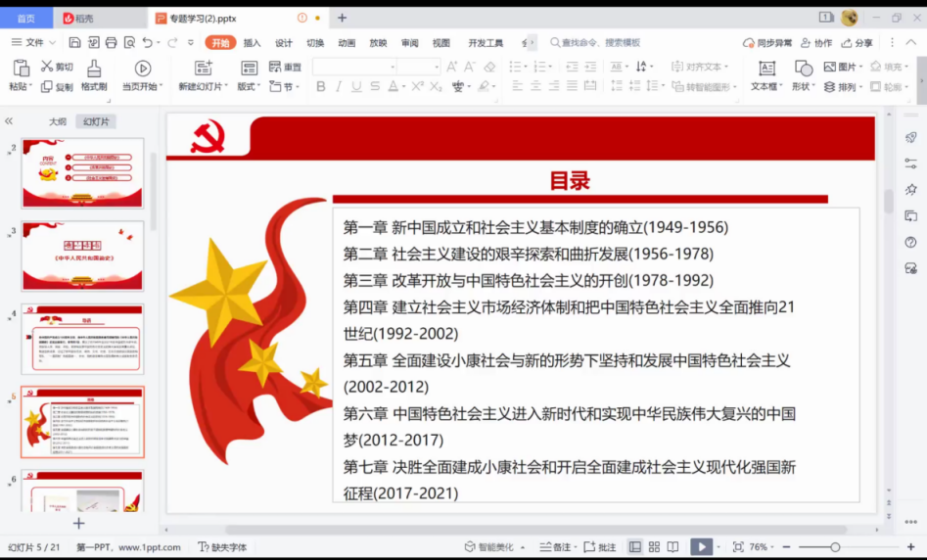This screenshot has height=560, width=927.
Task: Open the font name dropdown
Action: (393, 67)
